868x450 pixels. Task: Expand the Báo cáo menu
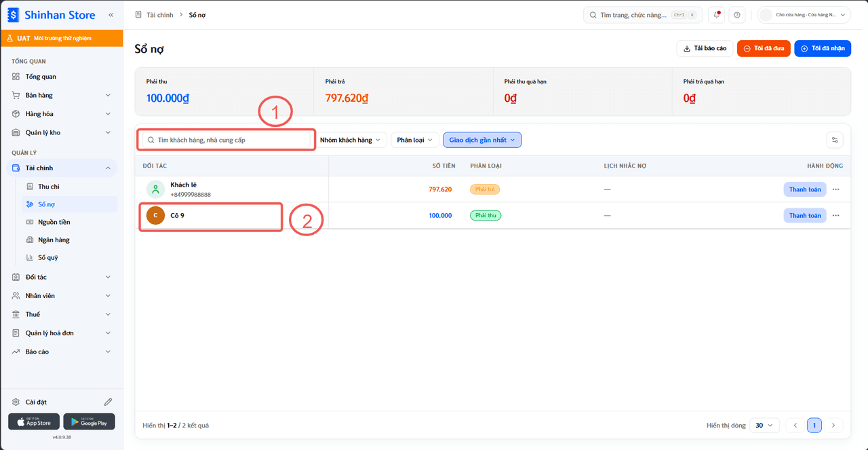[62, 352]
